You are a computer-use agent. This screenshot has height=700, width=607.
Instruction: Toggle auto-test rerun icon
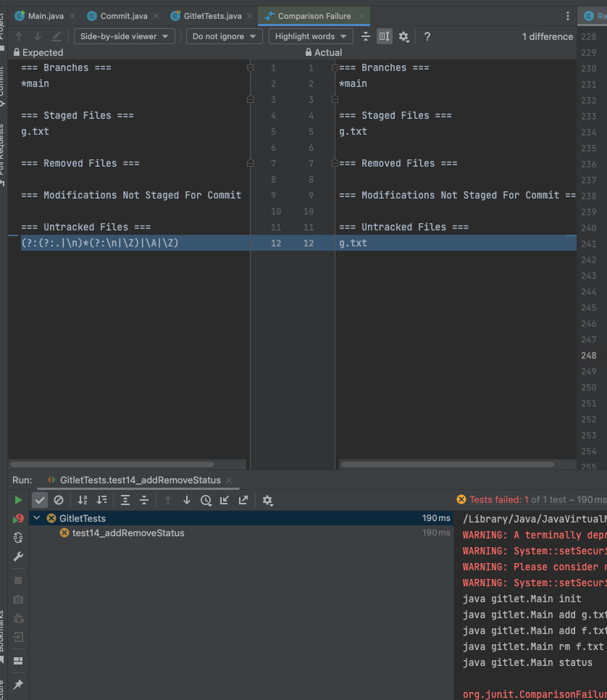18,538
